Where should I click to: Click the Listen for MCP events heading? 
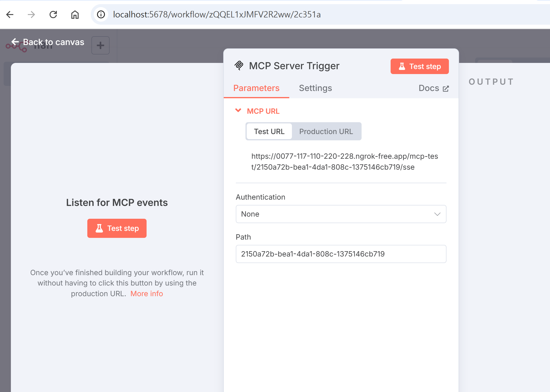(117, 203)
